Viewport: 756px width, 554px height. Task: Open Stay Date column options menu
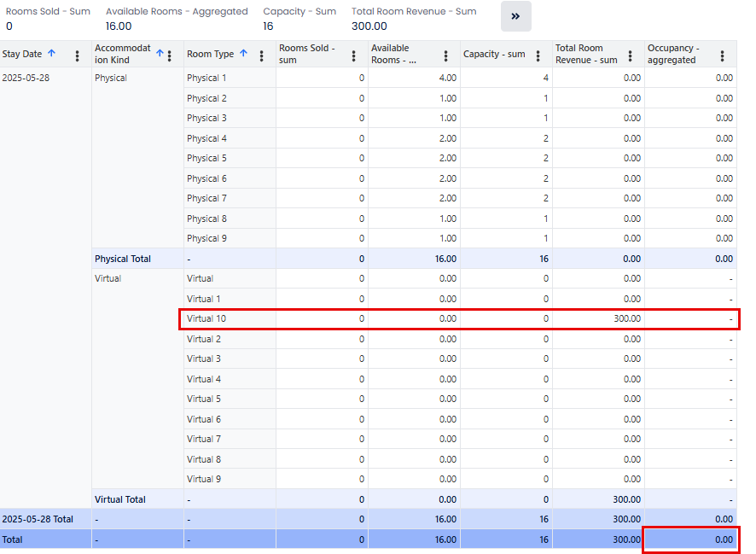coord(78,55)
